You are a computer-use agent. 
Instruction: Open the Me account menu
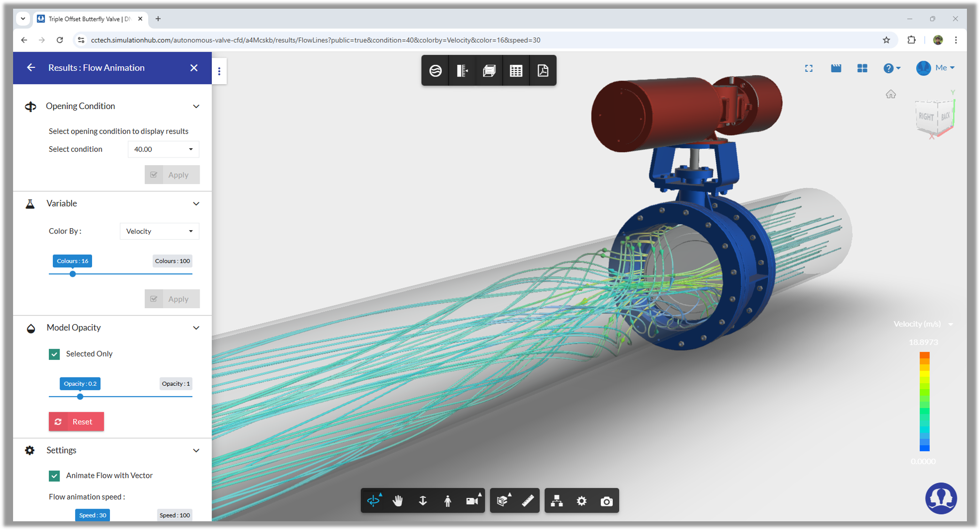click(x=935, y=68)
